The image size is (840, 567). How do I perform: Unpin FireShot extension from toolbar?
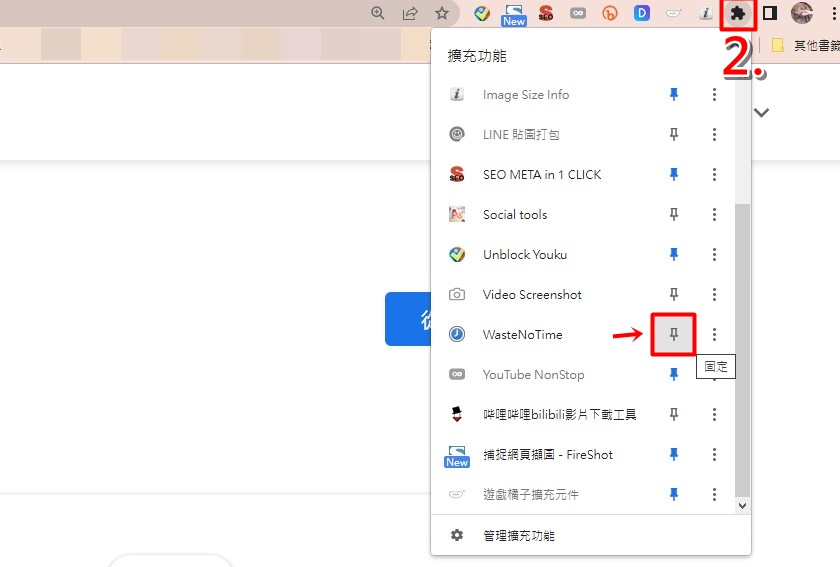point(674,454)
